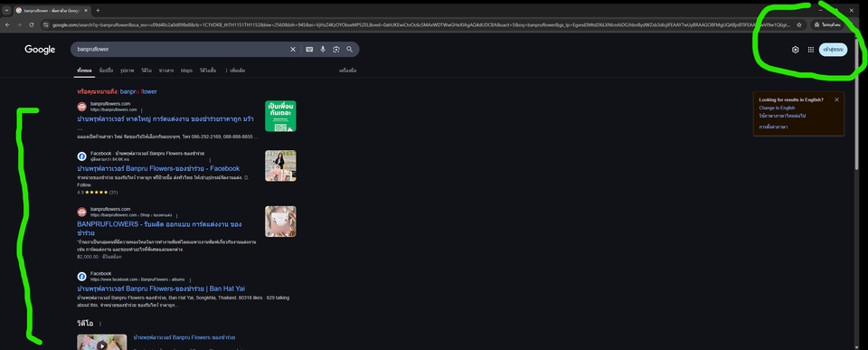Select the ทั้งหมด (All) results tab

(84, 71)
